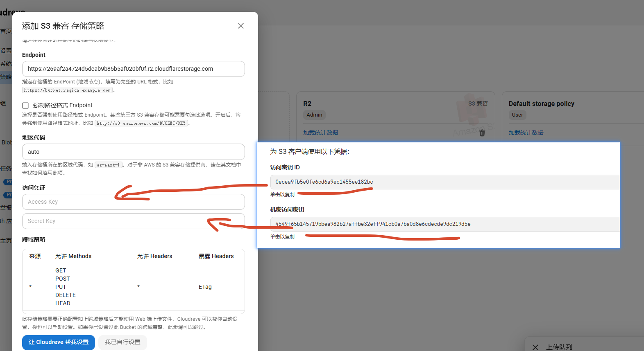Click the S3 兼容 label on R2 card
The image size is (644, 351).
pyautogui.click(x=478, y=103)
